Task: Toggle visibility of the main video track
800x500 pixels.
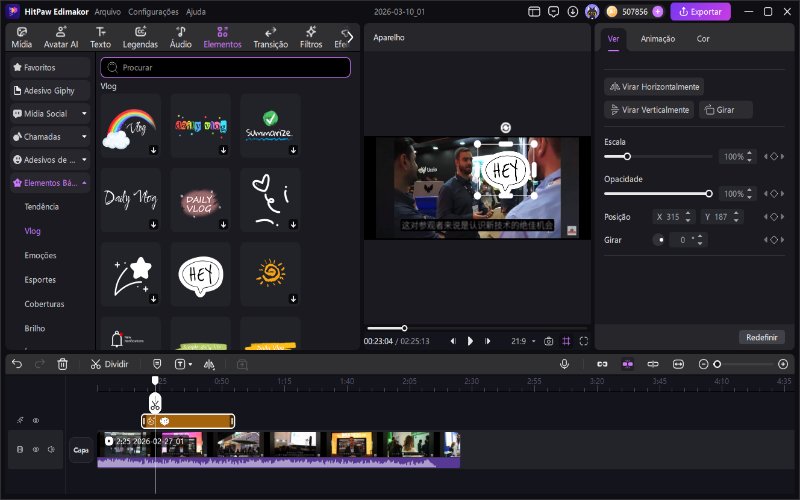Action: pos(35,450)
